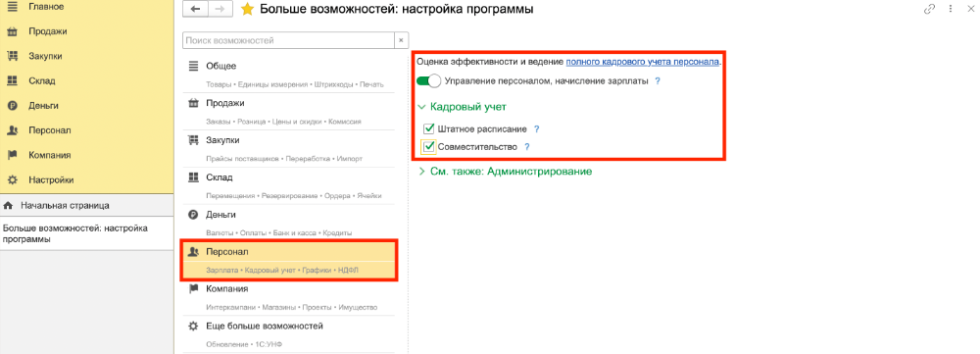Click Склад grid icon in settings list
The width and height of the screenshot is (980, 354).
[x=193, y=177]
